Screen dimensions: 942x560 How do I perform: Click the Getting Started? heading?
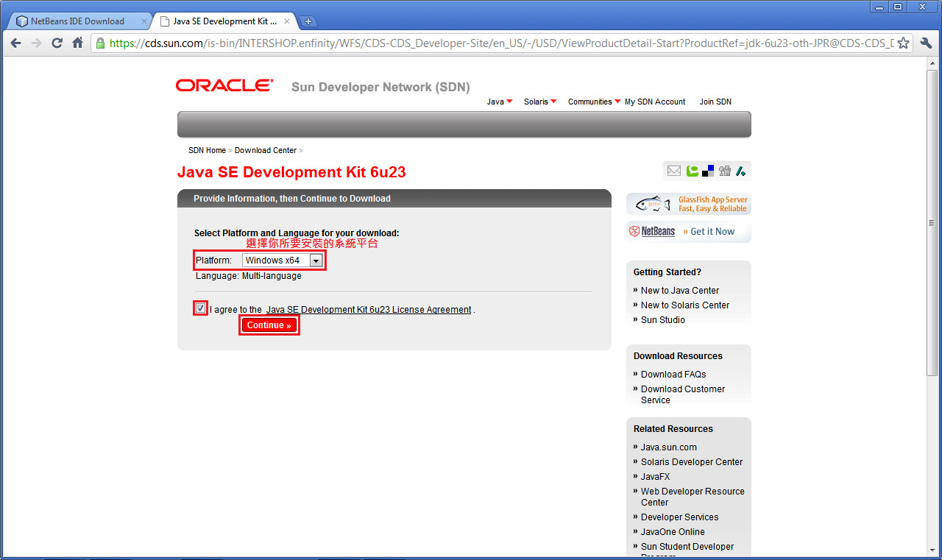[667, 272]
